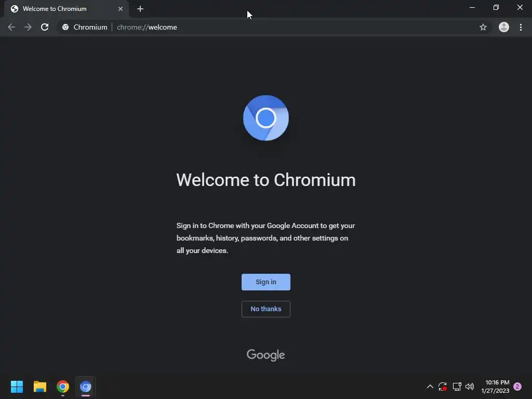Click the back navigation arrow
532x399 pixels.
tap(11, 27)
